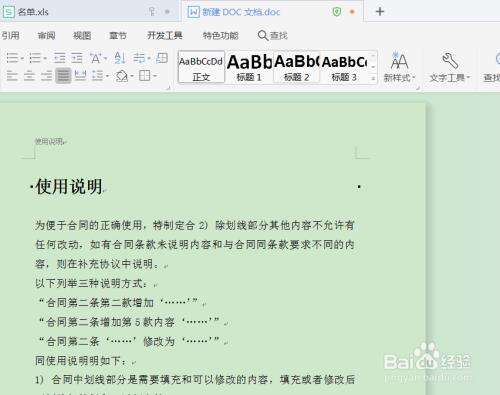Open the 章节 ribbon tab
500x395 pixels.
pyautogui.click(x=118, y=35)
